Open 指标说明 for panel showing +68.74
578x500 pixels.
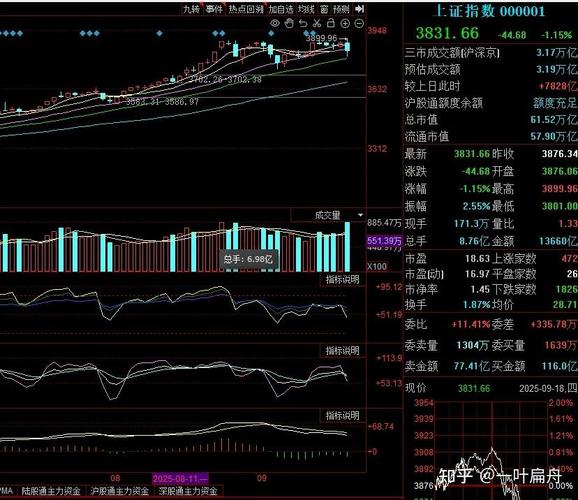[342, 416]
